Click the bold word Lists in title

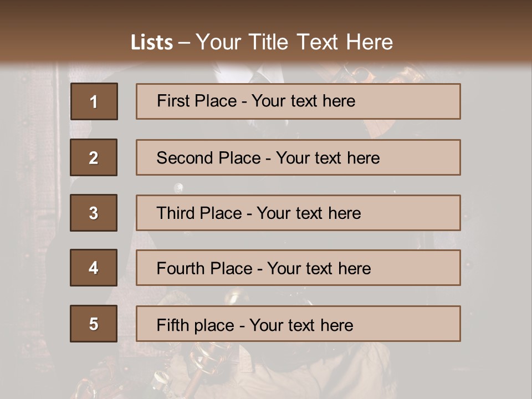coord(151,43)
